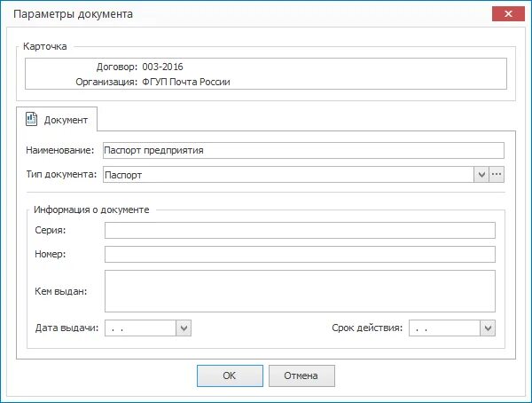The image size is (532, 403).
Task: Click the Информация о документе group title
Action: 91,209
